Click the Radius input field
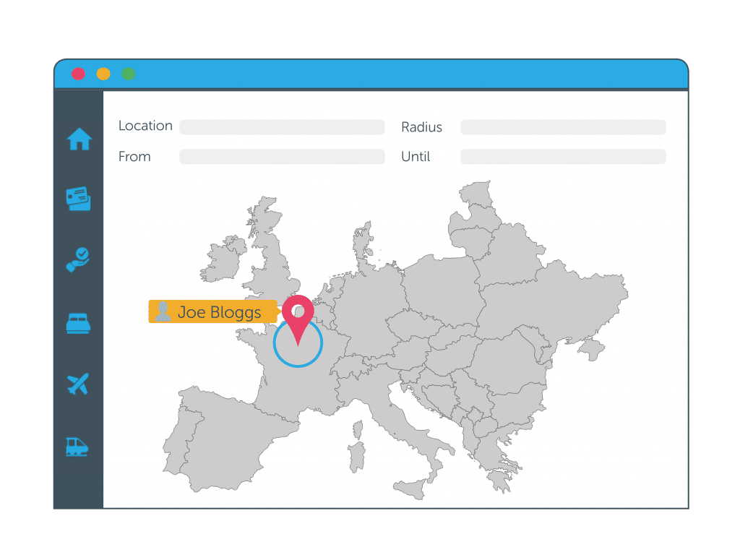 pyautogui.click(x=563, y=127)
